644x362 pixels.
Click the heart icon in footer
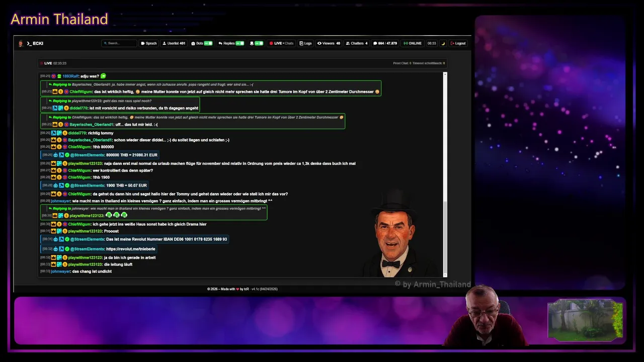[237, 289]
